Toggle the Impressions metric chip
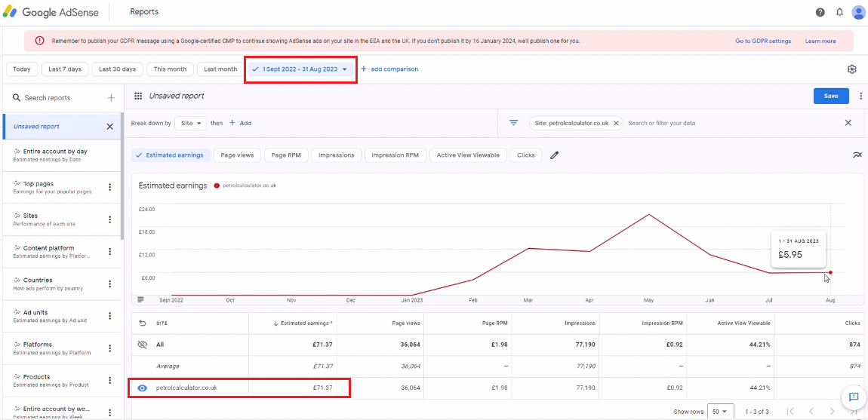Image resolution: width=868 pixels, height=420 pixels. tap(337, 155)
